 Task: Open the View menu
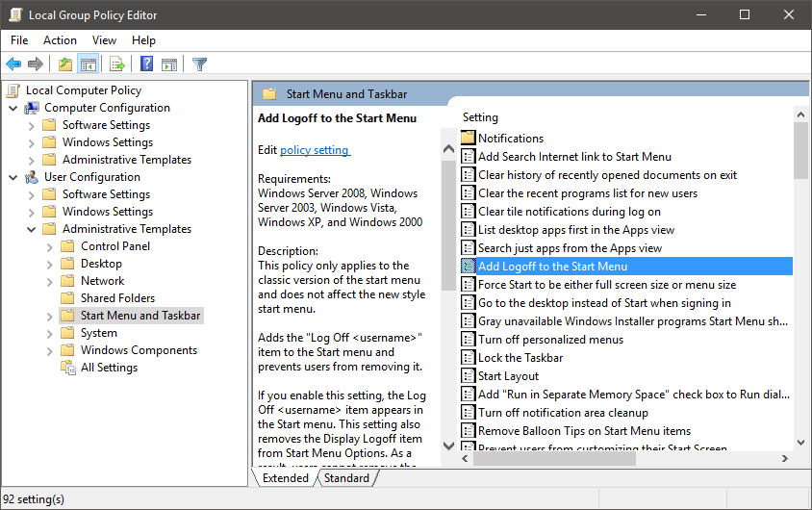pyautogui.click(x=104, y=40)
